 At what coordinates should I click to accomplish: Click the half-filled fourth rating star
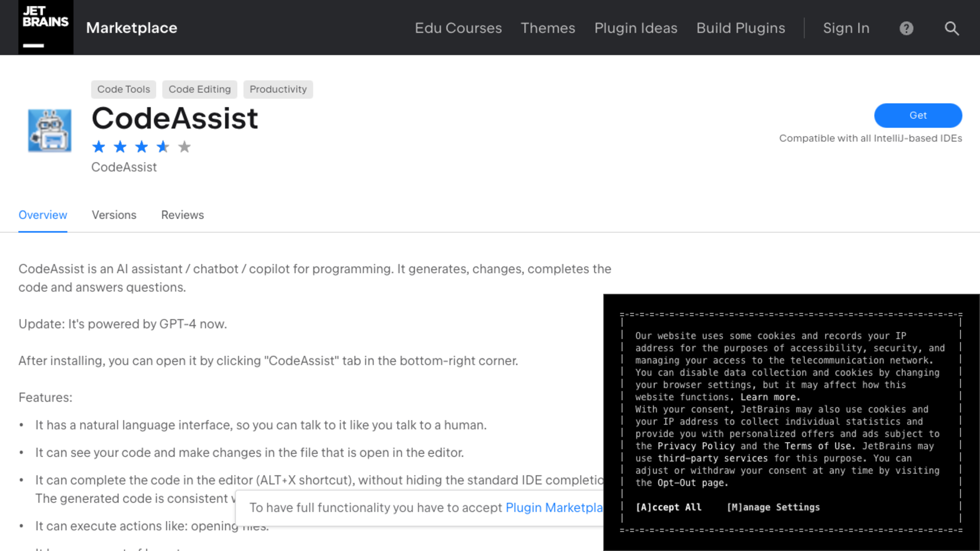163,147
